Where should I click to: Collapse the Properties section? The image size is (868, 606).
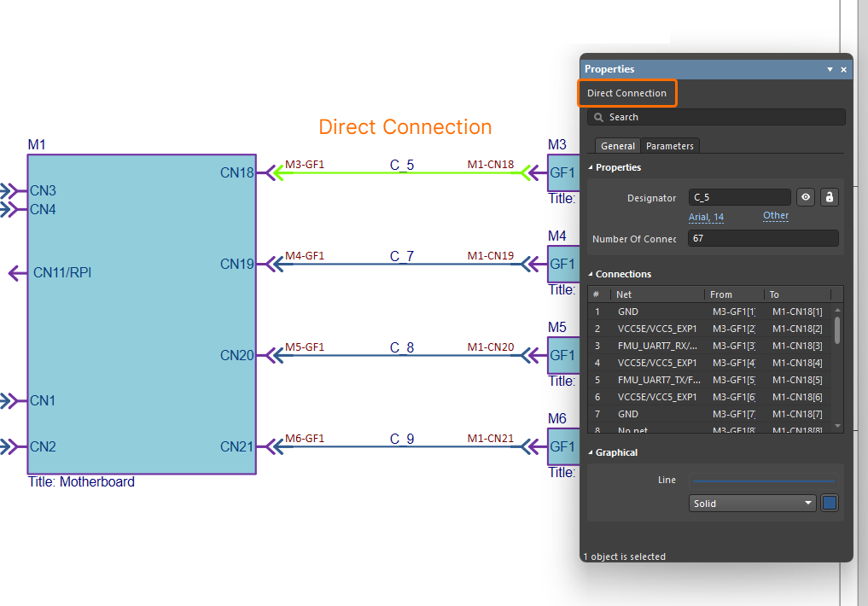tap(591, 167)
